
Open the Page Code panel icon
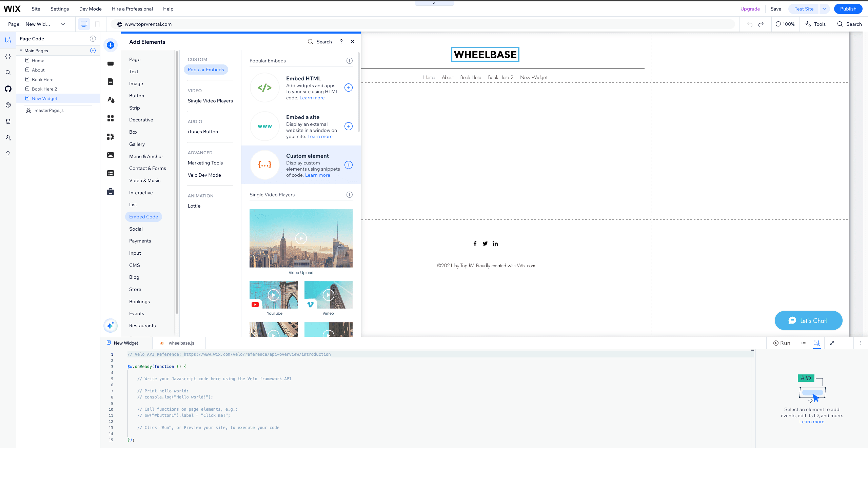pos(8,40)
